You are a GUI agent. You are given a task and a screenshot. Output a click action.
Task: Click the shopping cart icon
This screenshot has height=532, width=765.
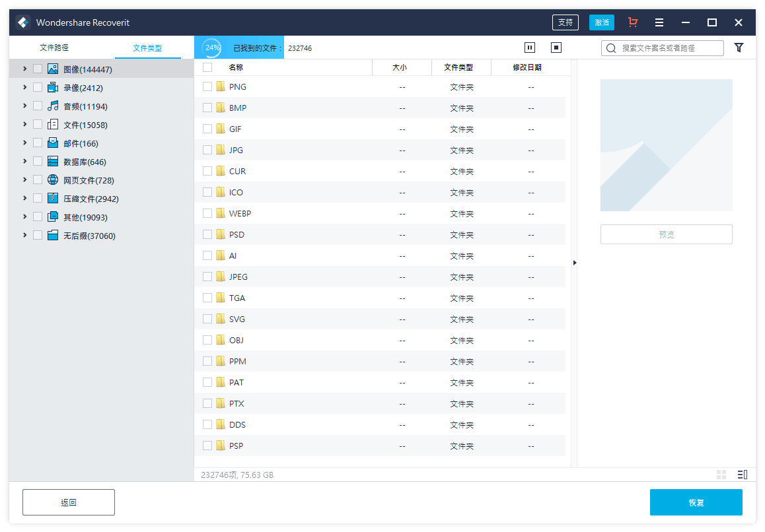(x=633, y=22)
